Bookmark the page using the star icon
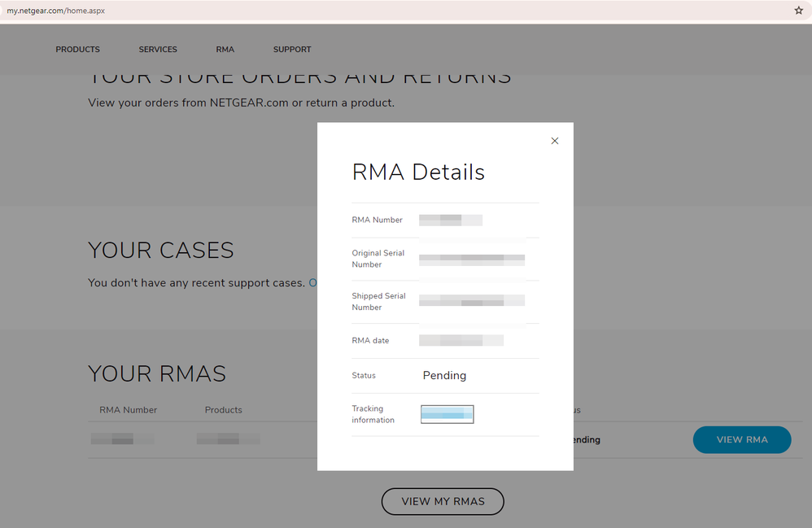This screenshot has width=812, height=528. tap(798, 11)
